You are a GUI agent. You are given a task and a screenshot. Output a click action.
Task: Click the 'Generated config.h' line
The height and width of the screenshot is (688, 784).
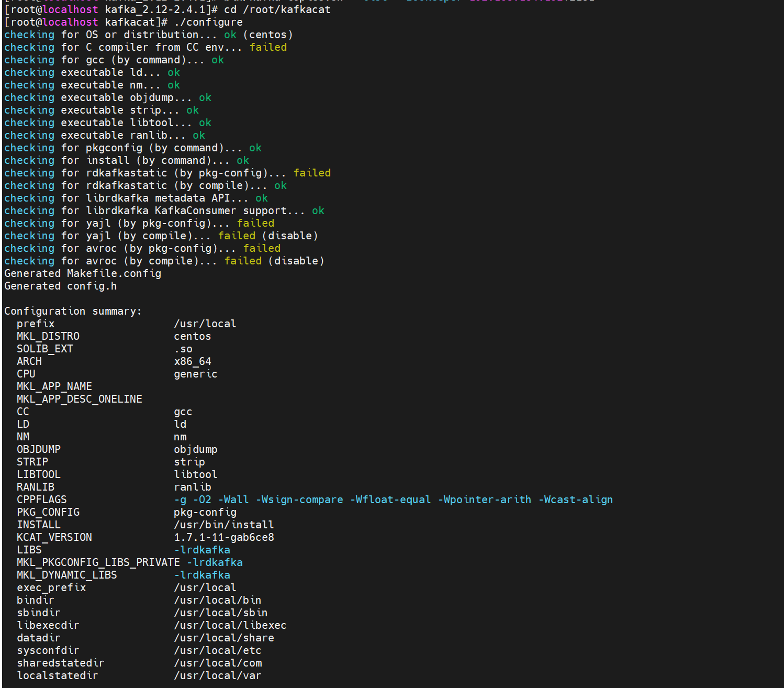[61, 286]
